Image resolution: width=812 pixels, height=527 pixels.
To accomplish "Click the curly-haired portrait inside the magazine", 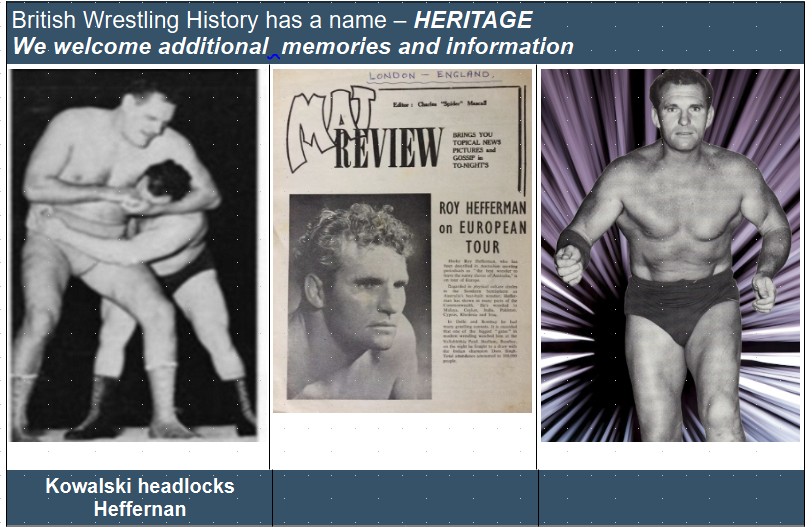I will [x=360, y=297].
